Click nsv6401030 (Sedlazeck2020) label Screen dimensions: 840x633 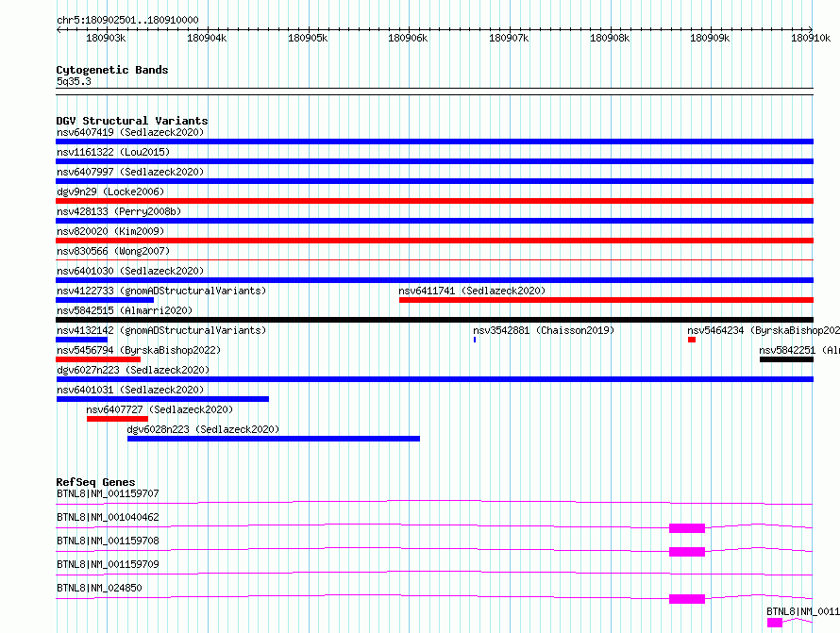(x=130, y=271)
